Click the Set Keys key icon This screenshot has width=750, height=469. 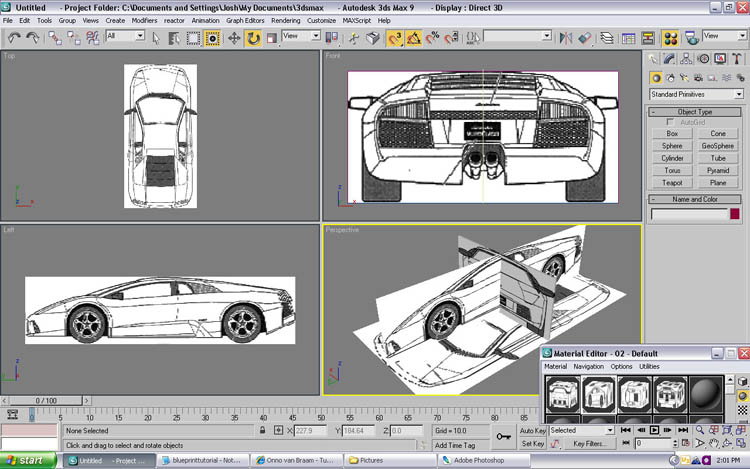click(503, 436)
